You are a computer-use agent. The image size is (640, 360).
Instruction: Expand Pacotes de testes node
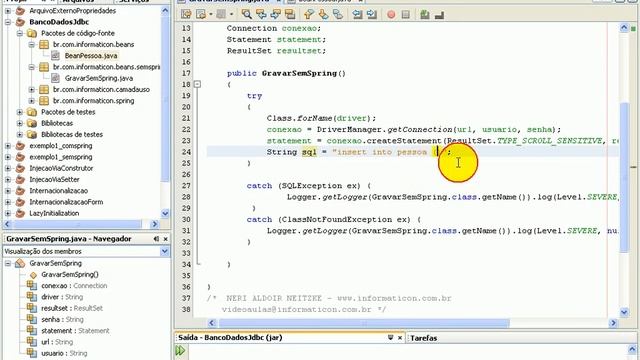tap(20, 112)
